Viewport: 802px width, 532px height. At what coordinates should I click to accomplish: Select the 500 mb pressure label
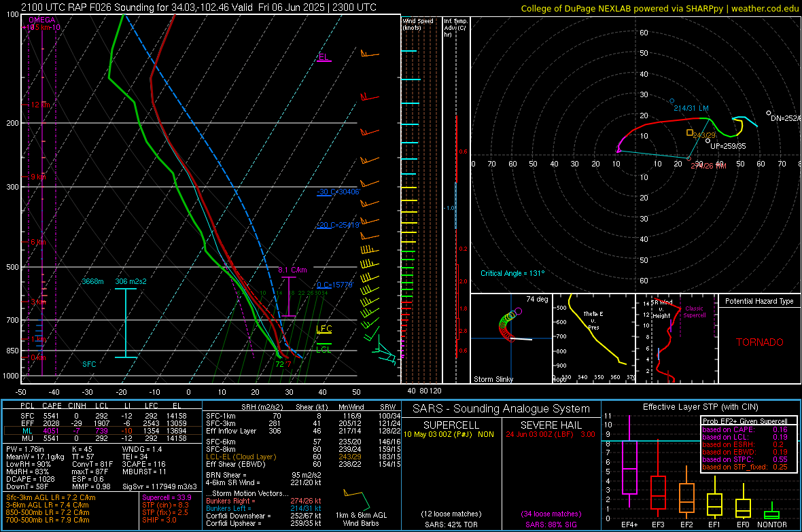click(13, 267)
